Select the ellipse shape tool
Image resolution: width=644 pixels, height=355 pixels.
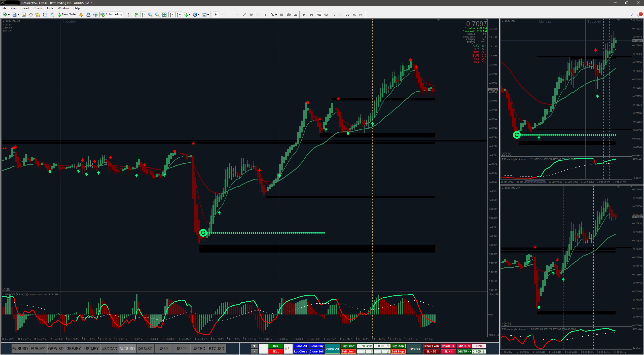289,15
